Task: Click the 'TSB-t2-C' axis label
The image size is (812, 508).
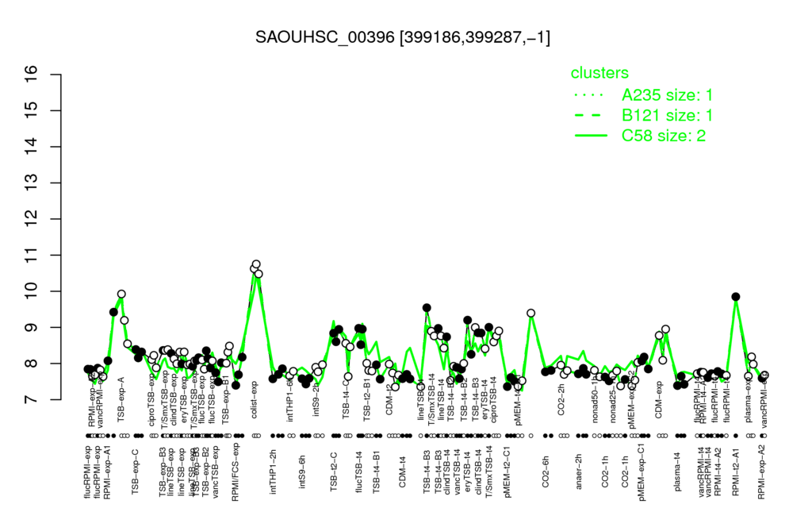Action: (334, 471)
